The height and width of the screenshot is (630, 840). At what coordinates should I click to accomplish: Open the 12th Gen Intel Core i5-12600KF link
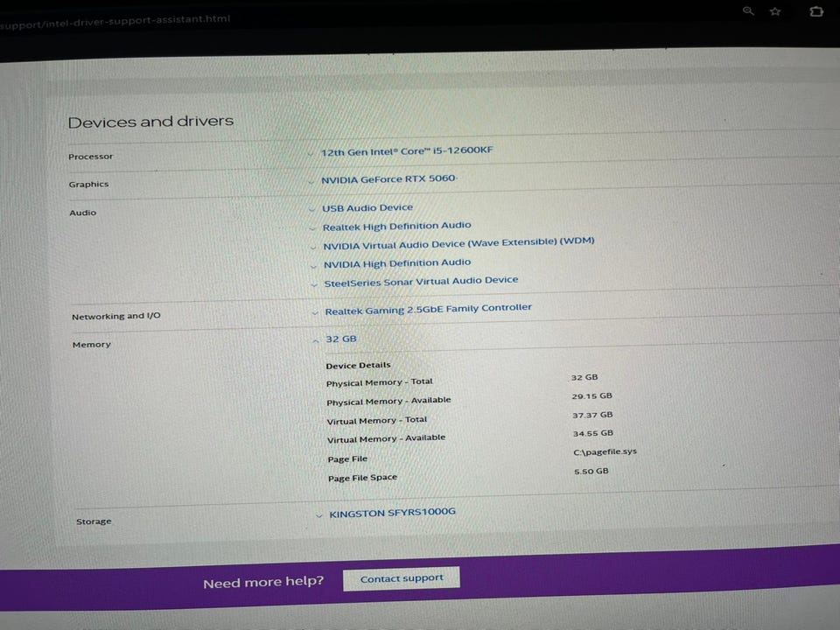tap(407, 151)
